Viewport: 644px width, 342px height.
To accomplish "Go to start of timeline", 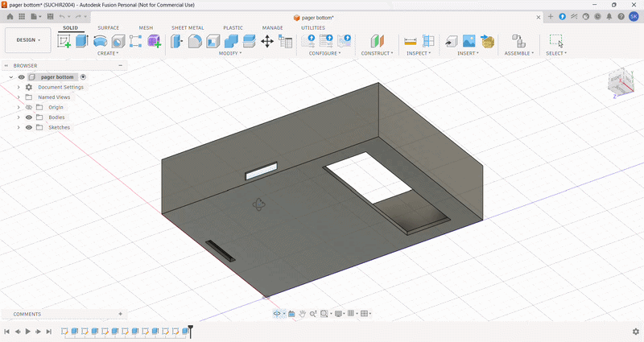I will click(6, 332).
